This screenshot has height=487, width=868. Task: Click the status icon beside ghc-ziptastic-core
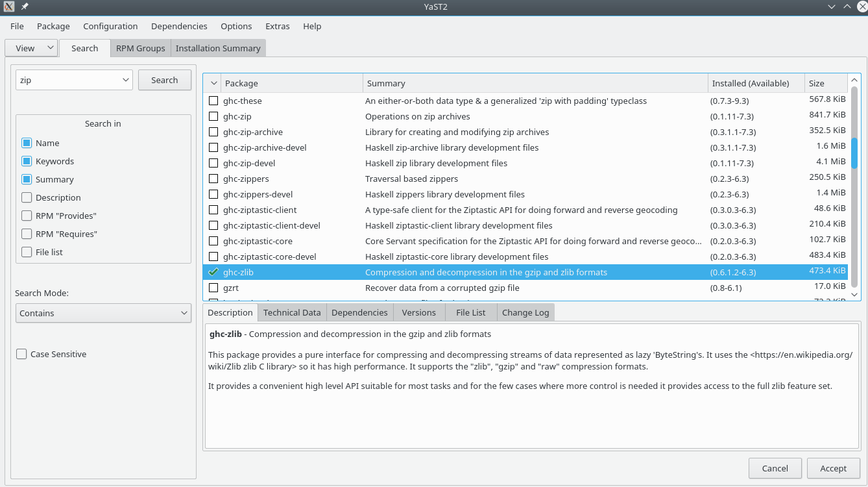(213, 241)
